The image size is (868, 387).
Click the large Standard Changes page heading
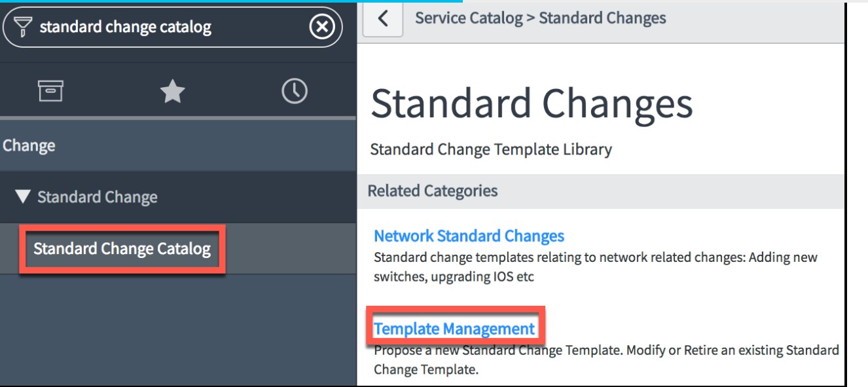(532, 105)
